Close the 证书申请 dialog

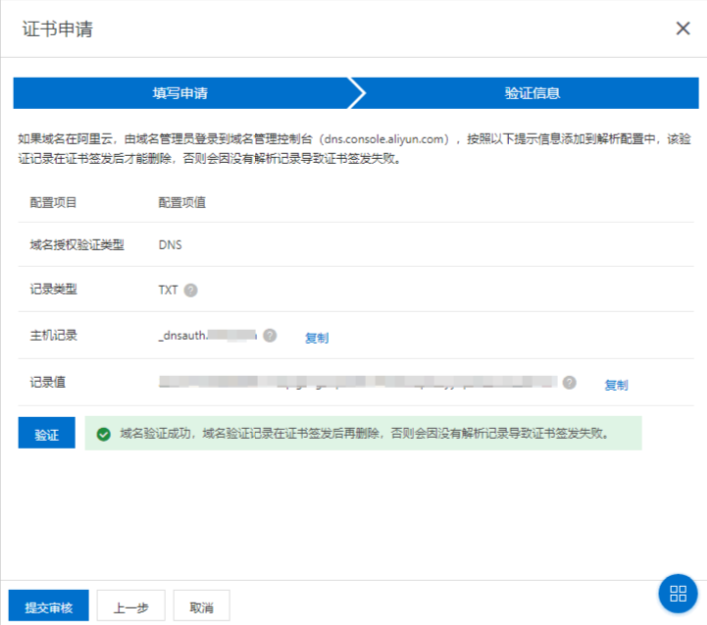(x=683, y=28)
